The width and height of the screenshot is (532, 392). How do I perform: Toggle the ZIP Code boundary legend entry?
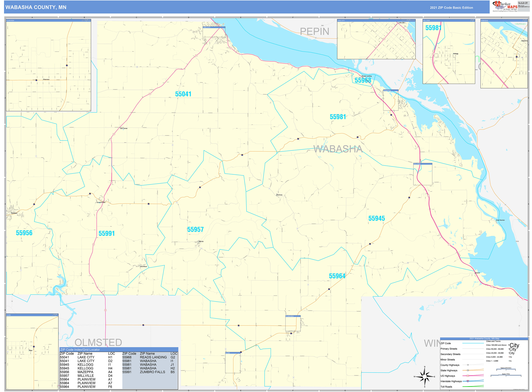[473, 343]
